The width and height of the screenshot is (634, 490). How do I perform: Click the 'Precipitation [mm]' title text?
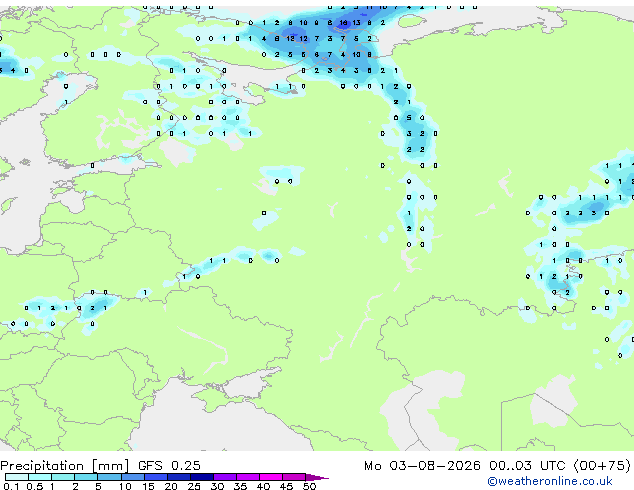64,466
